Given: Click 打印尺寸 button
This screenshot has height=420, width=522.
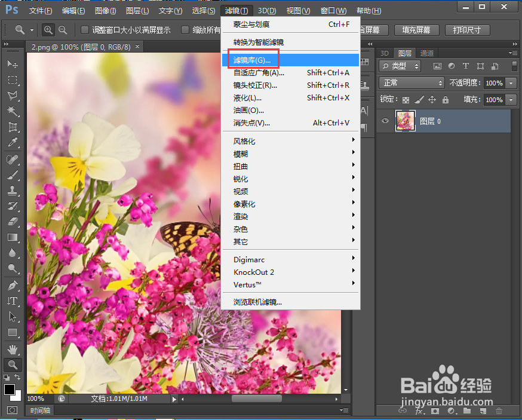Looking at the screenshot, I should pos(467,30).
